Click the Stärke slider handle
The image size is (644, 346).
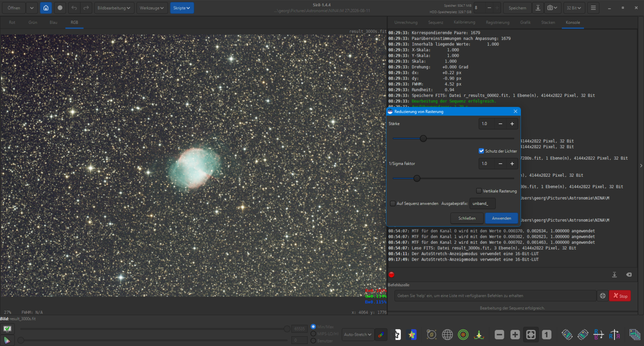pyautogui.click(x=423, y=138)
